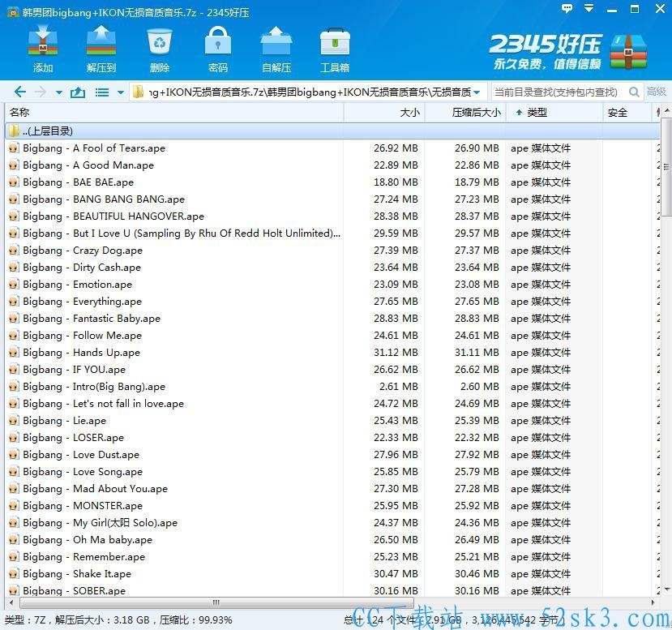Click the 自解压 (Self-extract) icon

(x=276, y=41)
